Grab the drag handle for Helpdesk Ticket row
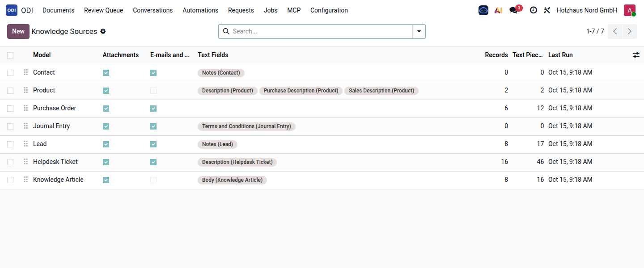The height and width of the screenshot is (268, 644). coord(25,162)
